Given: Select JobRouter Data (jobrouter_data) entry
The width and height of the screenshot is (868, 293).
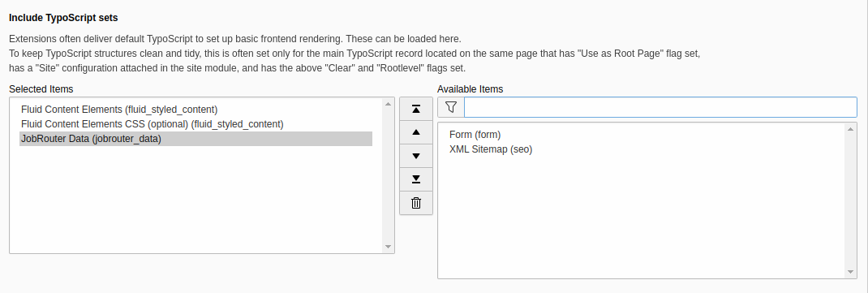Looking at the screenshot, I should [196, 139].
